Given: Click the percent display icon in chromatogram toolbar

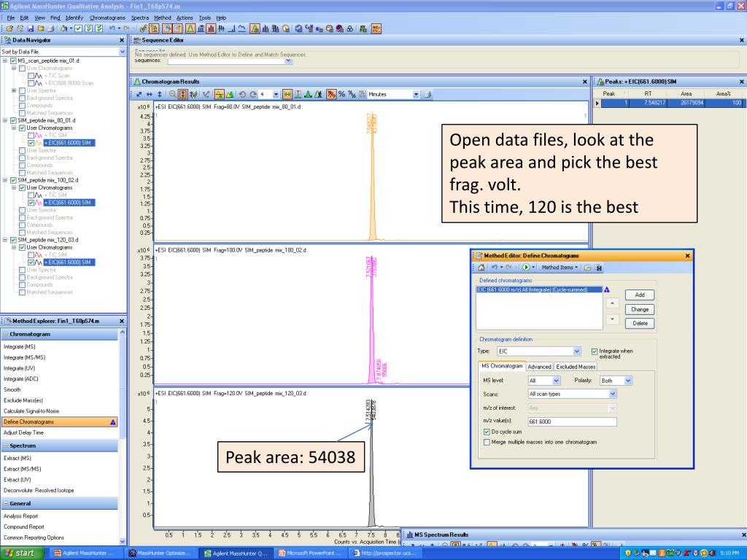Looking at the screenshot, I should pos(341,94).
